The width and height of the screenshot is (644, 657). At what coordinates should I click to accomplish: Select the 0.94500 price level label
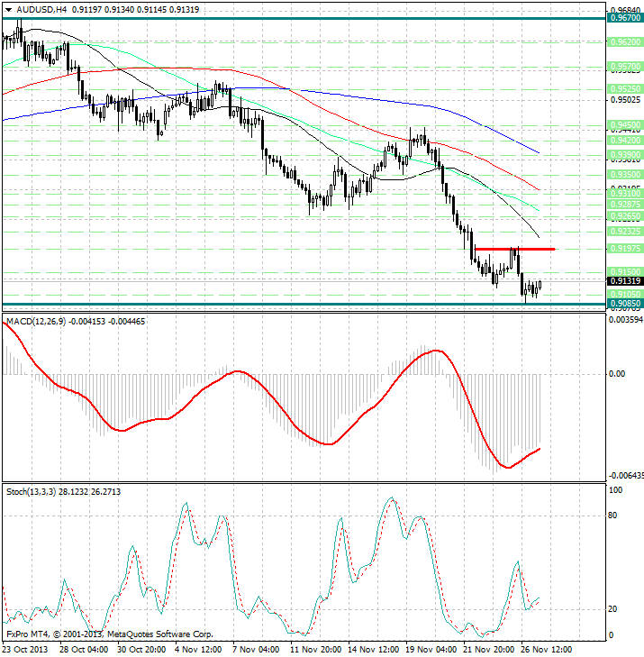point(625,125)
